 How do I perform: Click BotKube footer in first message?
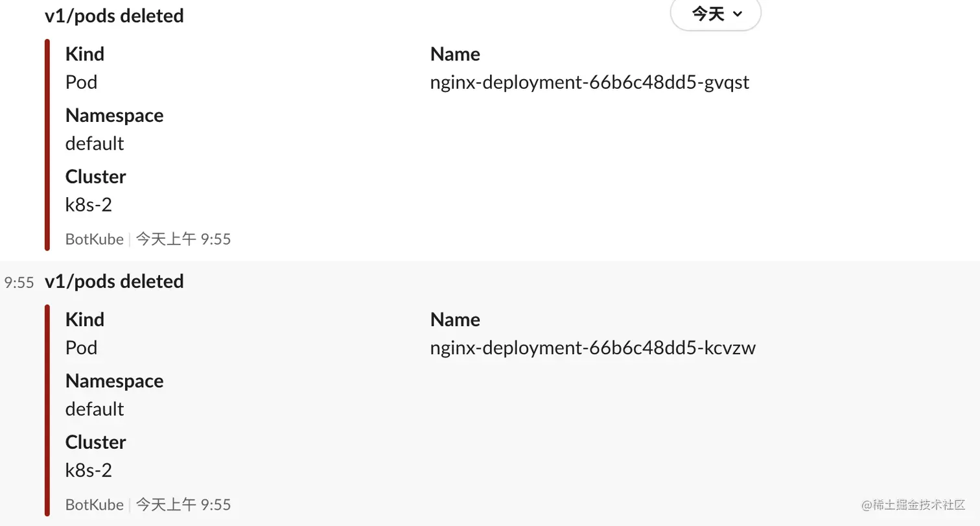94,239
